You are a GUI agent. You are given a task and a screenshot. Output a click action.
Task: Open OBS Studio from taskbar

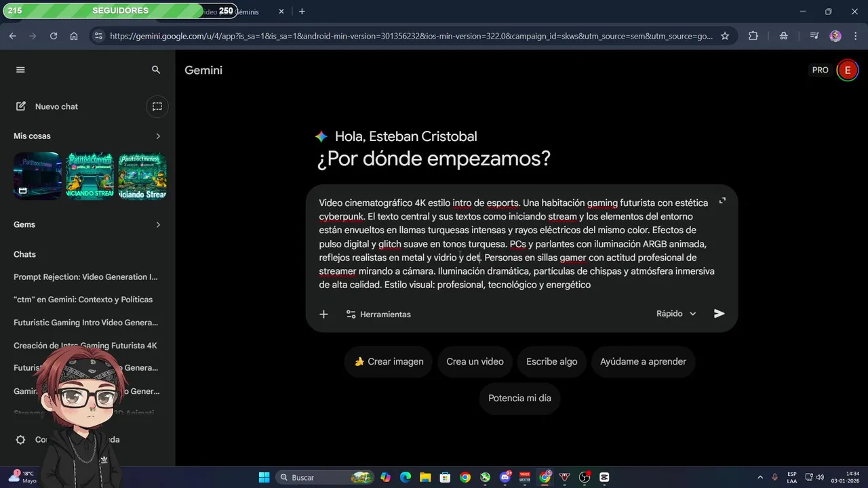click(585, 477)
